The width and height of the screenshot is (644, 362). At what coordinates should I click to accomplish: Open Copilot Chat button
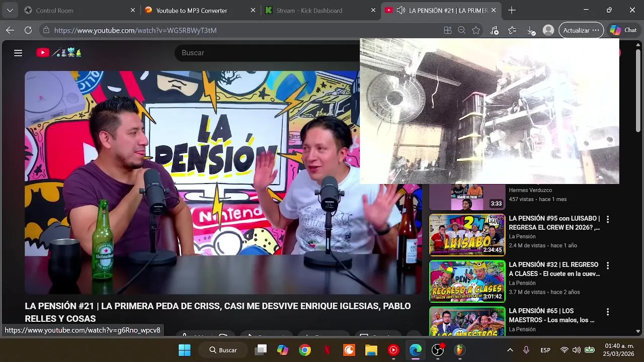pyautogui.click(x=623, y=30)
